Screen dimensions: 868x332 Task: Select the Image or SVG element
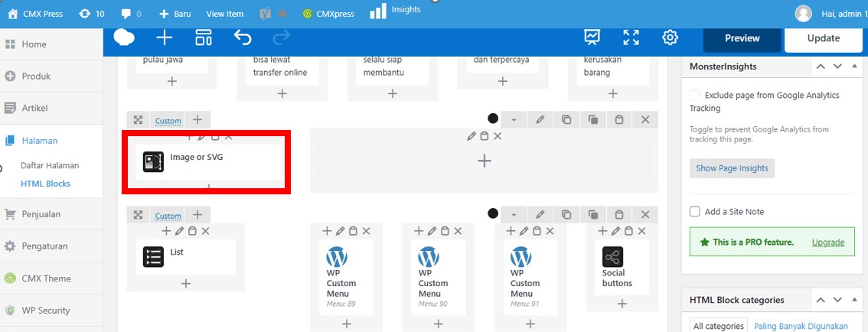208,161
